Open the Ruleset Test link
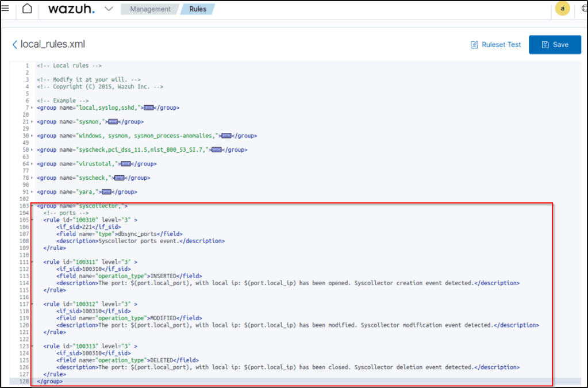588x388 pixels. tap(501, 45)
